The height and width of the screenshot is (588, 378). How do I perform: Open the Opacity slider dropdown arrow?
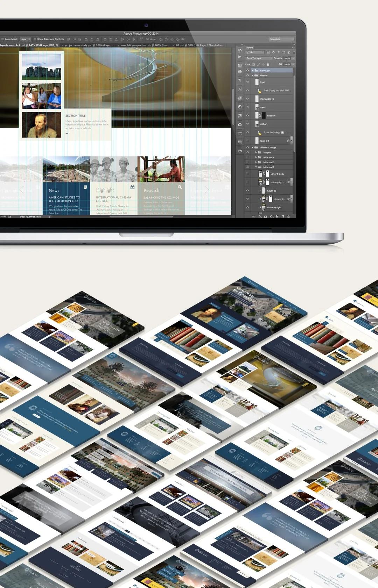pos(293,58)
